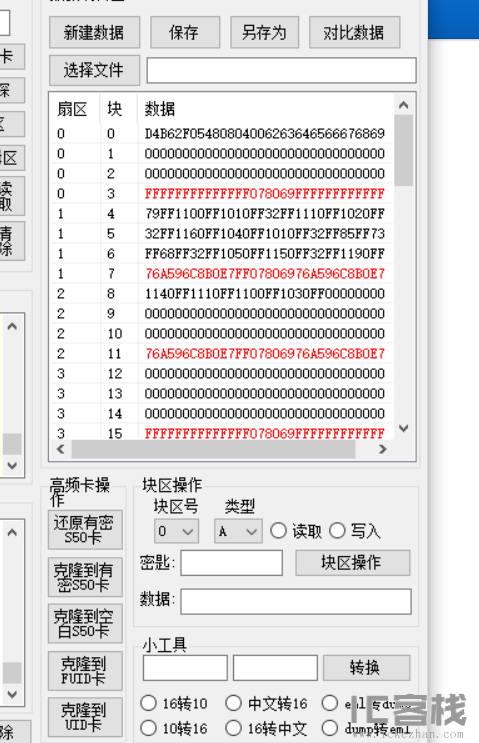
Task: Select the 16转中文 radio option
Action: [x=233, y=728]
